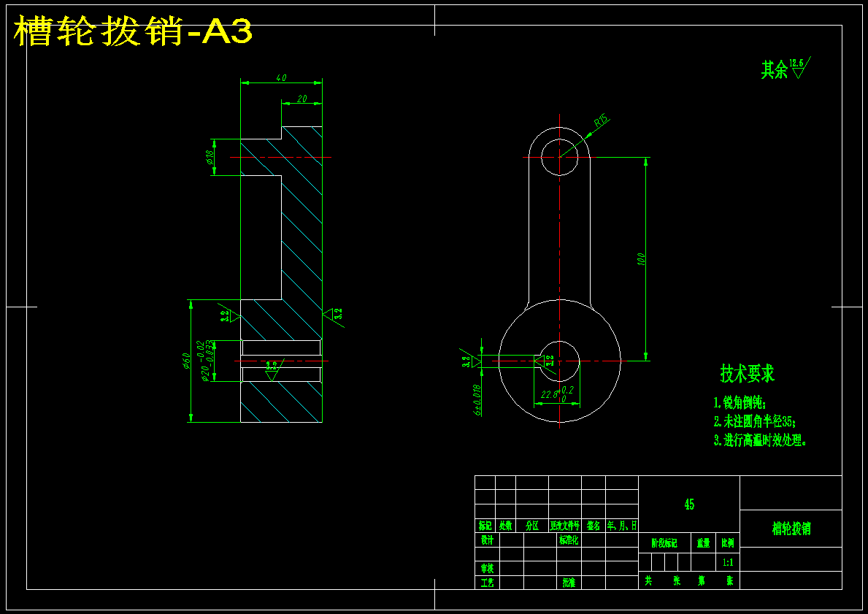This screenshot has height=614, width=868.
Task: Click the R15 radius dimension
Action: pyautogui.click(x=602, y=121)
